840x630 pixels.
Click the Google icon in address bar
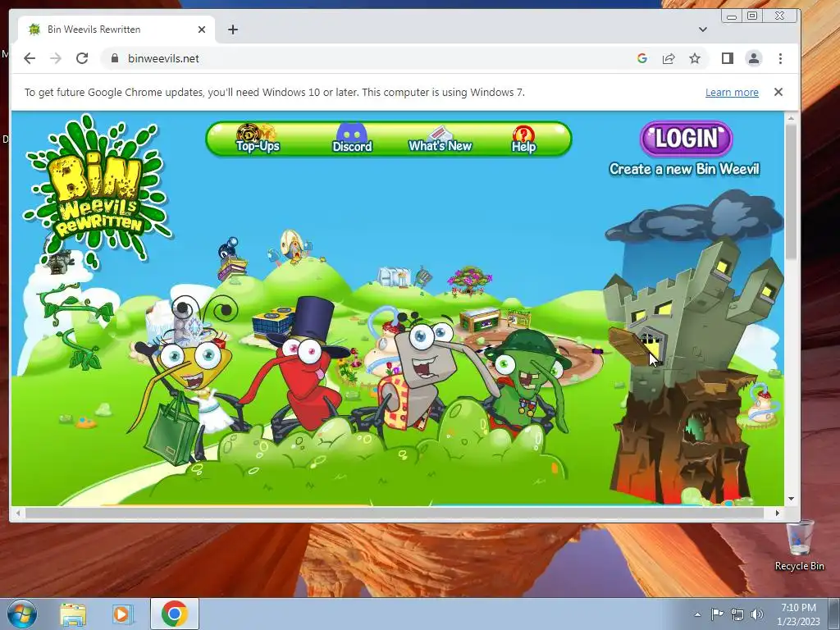[x=642, y=58]
